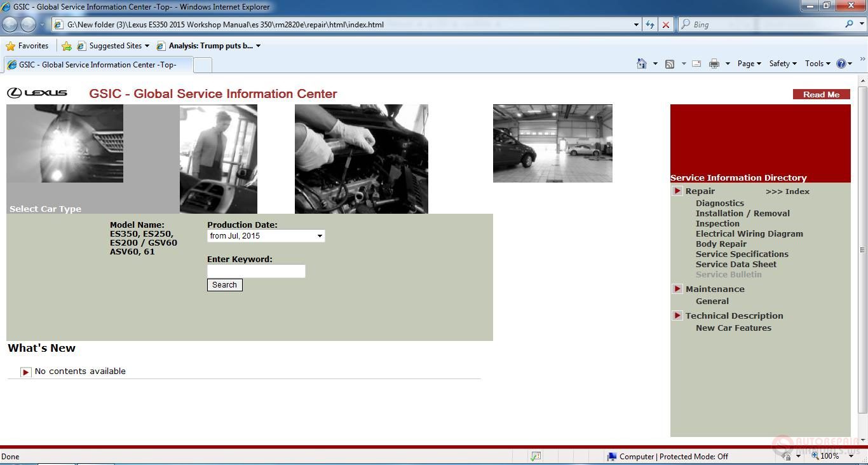Screen dimensions: 868x465
Task: Click the Read Mail envelope icon
Action: point(696,64)
